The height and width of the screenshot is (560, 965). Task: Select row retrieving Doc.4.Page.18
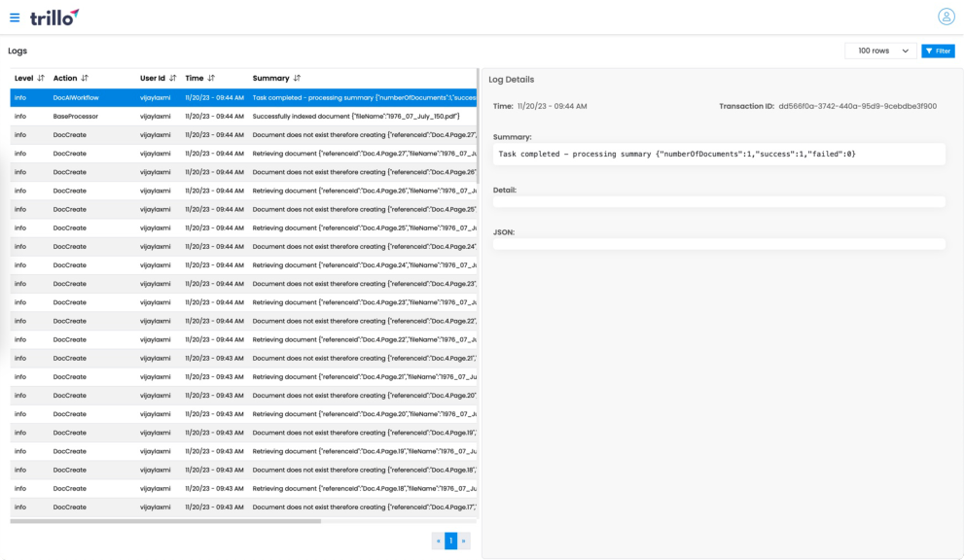[243, 489]
